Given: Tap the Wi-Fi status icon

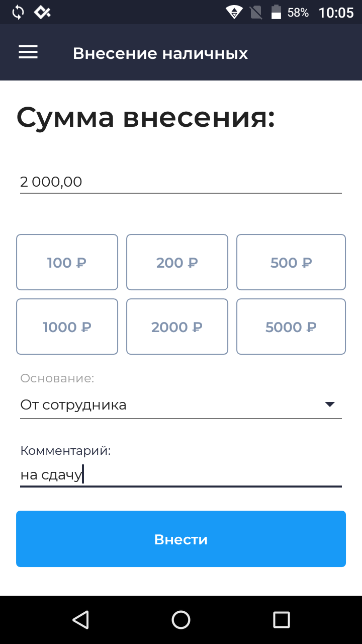Looking at the screenshot, I should tap(234, 13).
